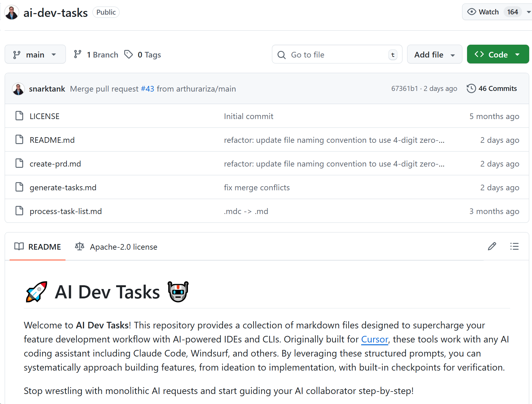Click the file icon for create-prd.md
Image resolution: width=532 pixels, height=404 pixels.
pos(19,163)
